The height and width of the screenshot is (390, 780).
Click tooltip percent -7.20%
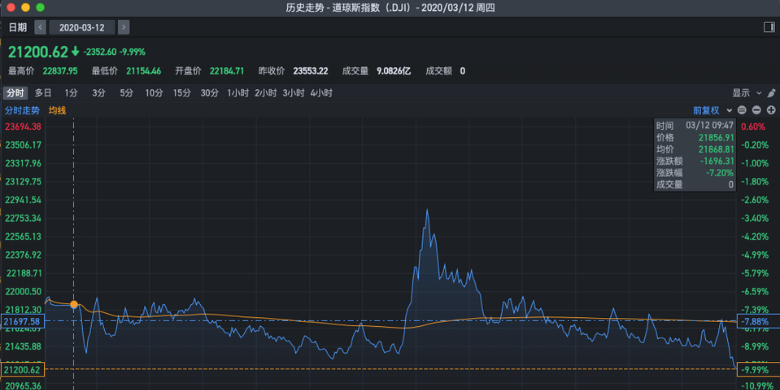[721, 173]
